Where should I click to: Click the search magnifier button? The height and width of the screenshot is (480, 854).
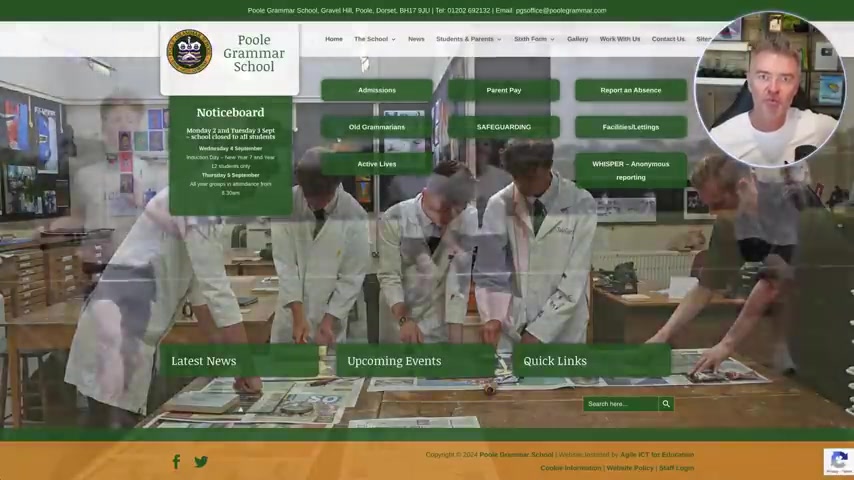point(666,404)
